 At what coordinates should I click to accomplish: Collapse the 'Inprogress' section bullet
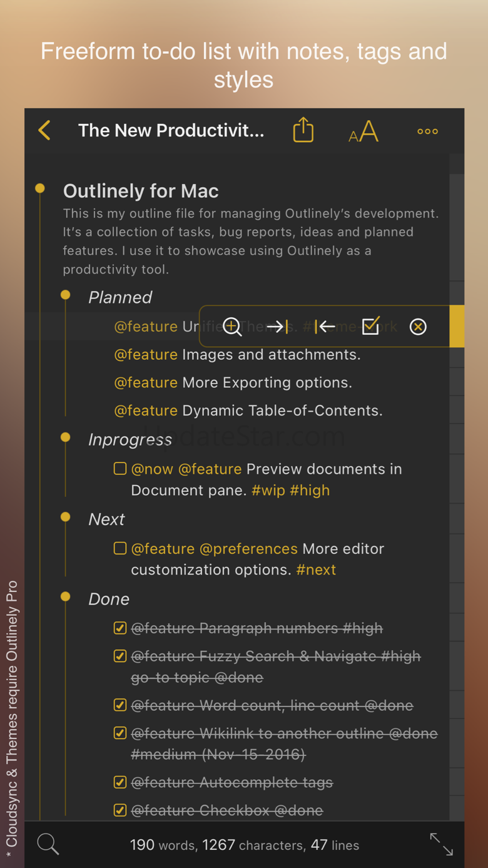point(66,438)
